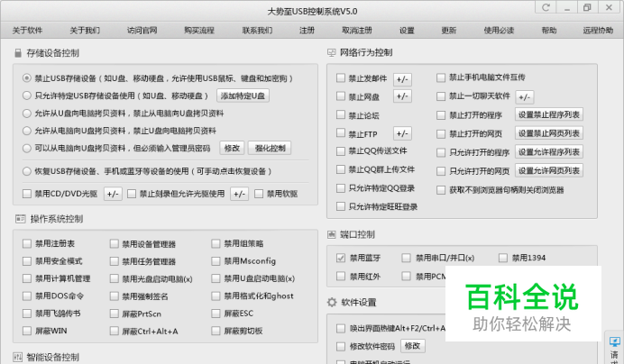The width and height of the screenshot is (624, 364).
Task: Enable 禁止FTP checkbox
Action: point(341,132)
